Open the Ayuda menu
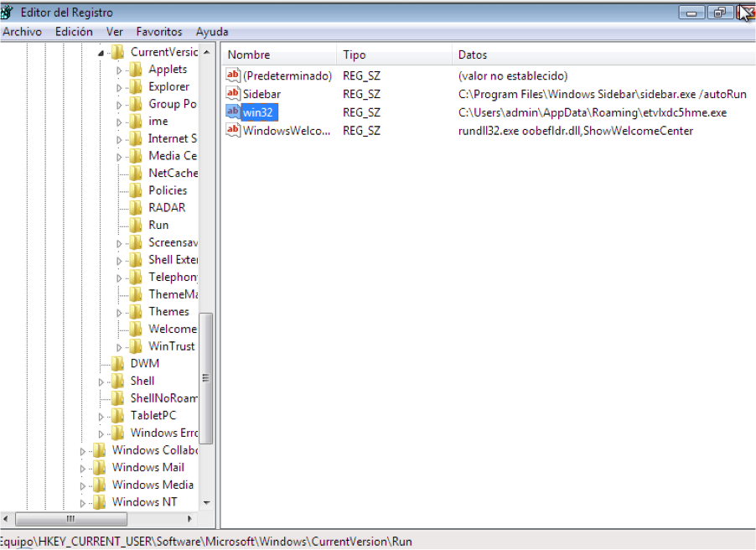Image resolution: width=756 pixels, height=550 pixels. point(212,32)
